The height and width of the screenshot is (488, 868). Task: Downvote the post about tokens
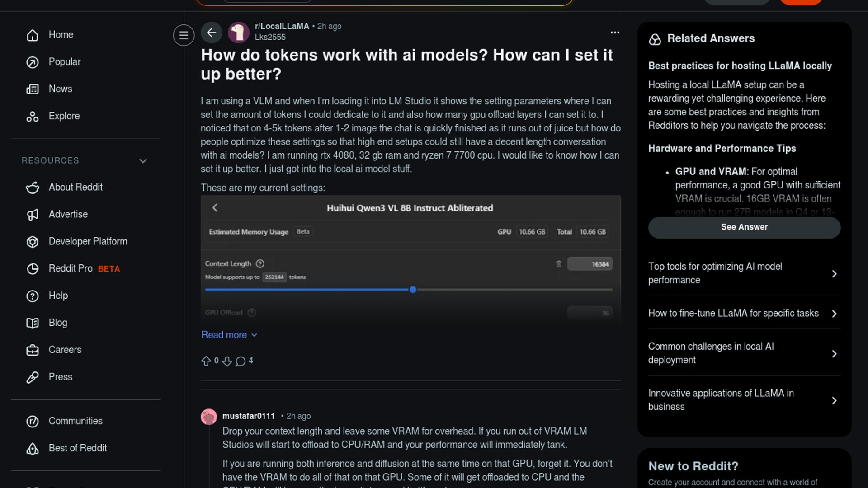227,361
